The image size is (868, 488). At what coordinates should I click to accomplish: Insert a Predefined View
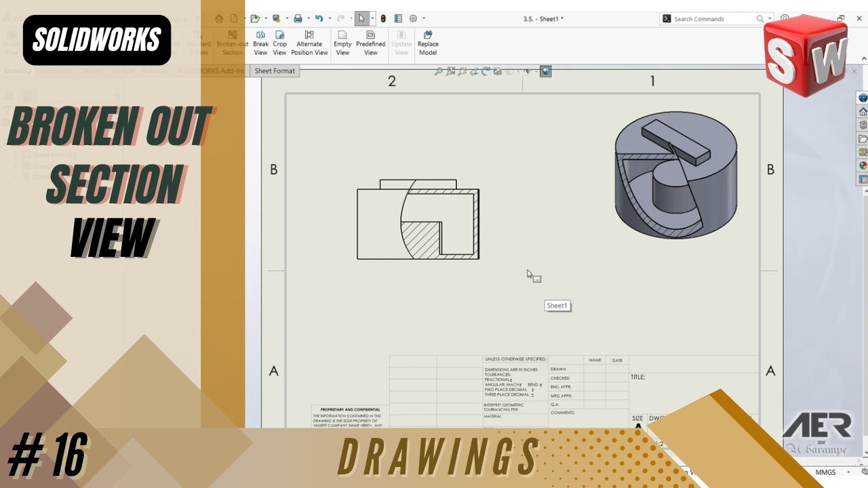click(x=371, y=43)
